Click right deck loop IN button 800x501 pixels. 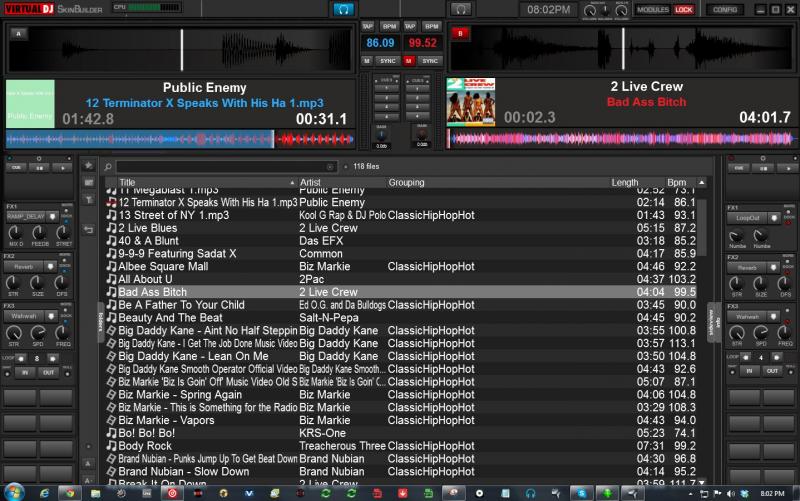(749, 371)
